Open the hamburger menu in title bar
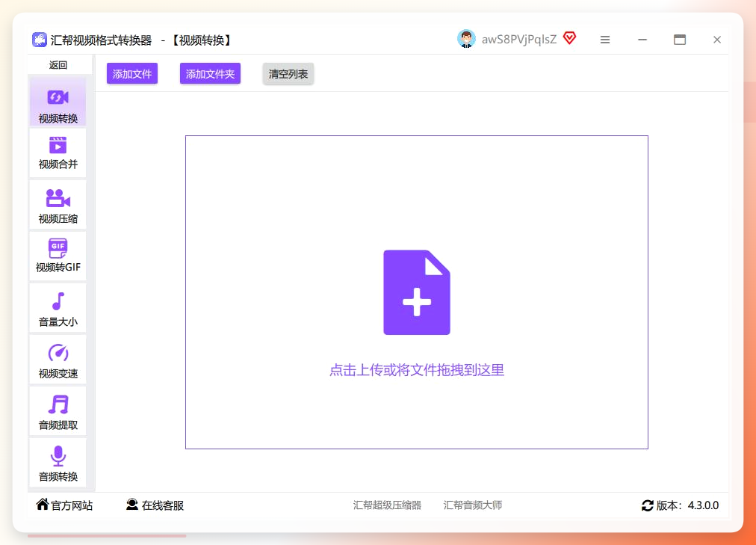756x545 pixels. click(x=605, y=40)
